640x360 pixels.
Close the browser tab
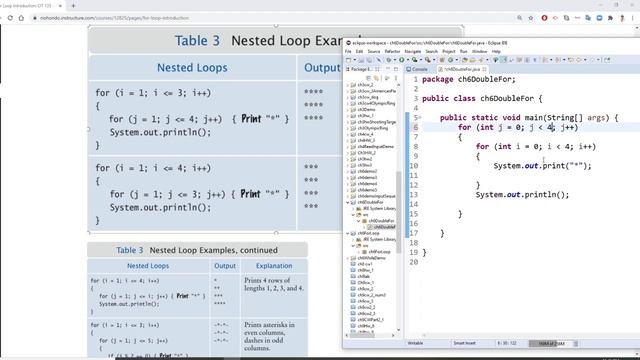60,6
